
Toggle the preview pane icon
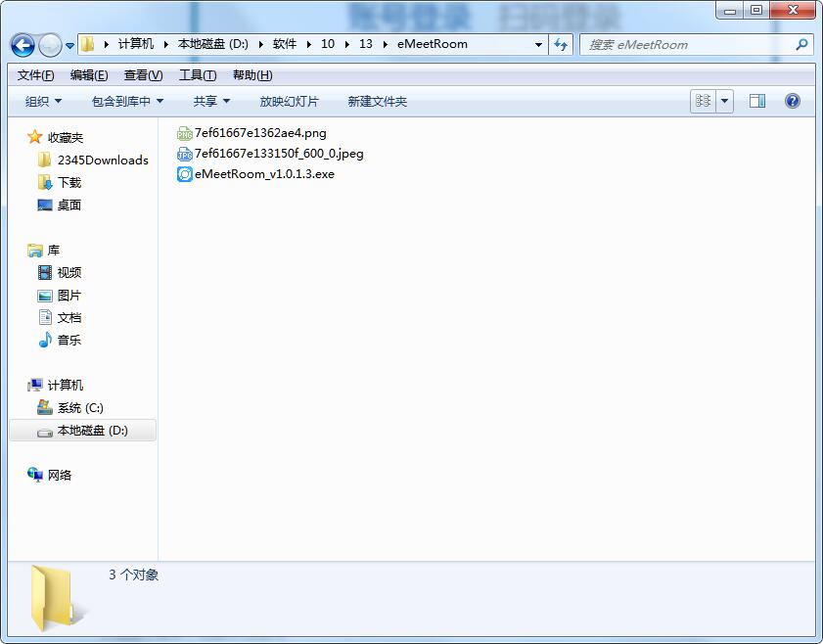pyautogui.click(x=756, y=101)
